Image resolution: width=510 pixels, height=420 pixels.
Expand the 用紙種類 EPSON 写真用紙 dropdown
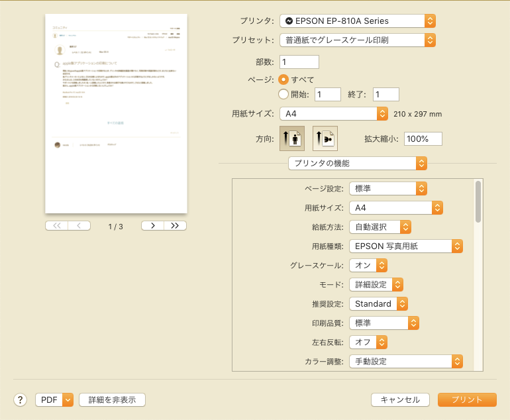405,246
